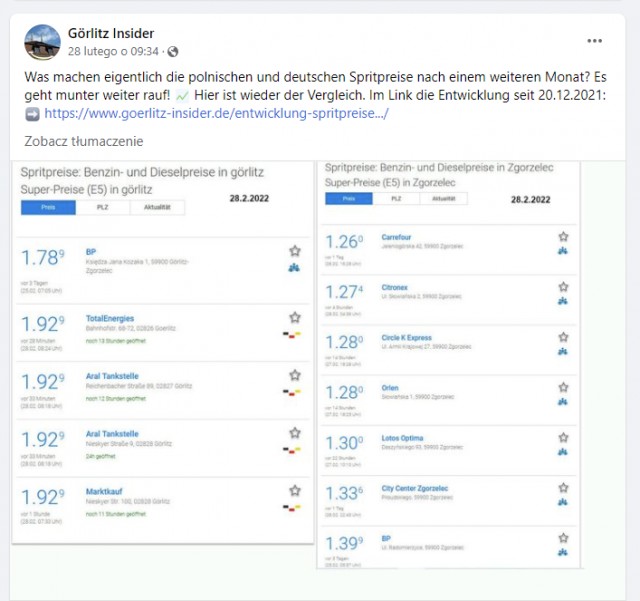This screenshot has height=601, width=640.
Task: Favorite the TotalEnergies station star
Action: click(295, 317)
